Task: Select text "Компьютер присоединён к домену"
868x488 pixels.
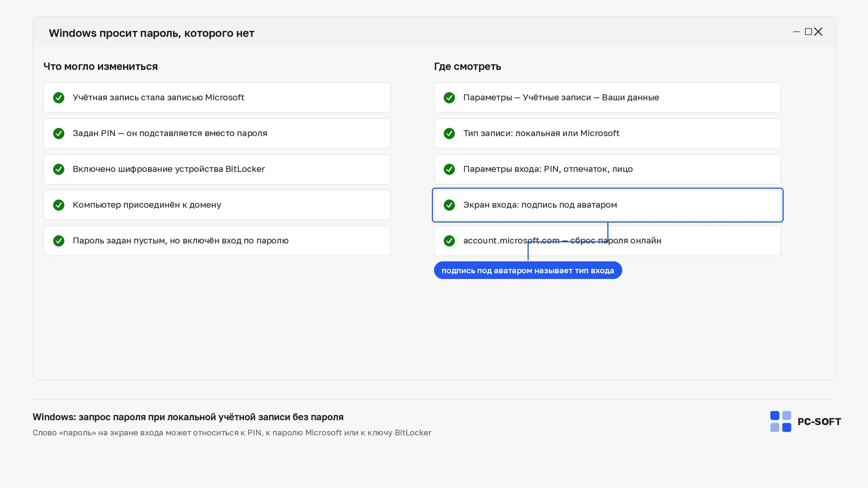Action: (147, 205)
